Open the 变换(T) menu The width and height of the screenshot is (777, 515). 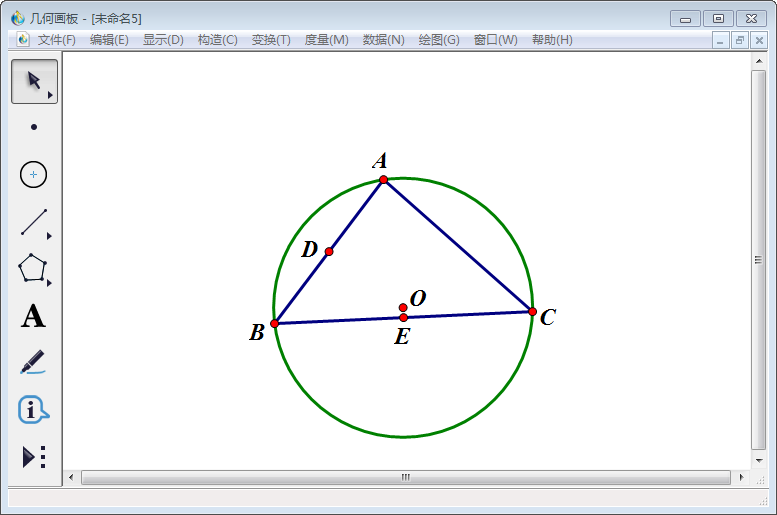pos(271,40)
